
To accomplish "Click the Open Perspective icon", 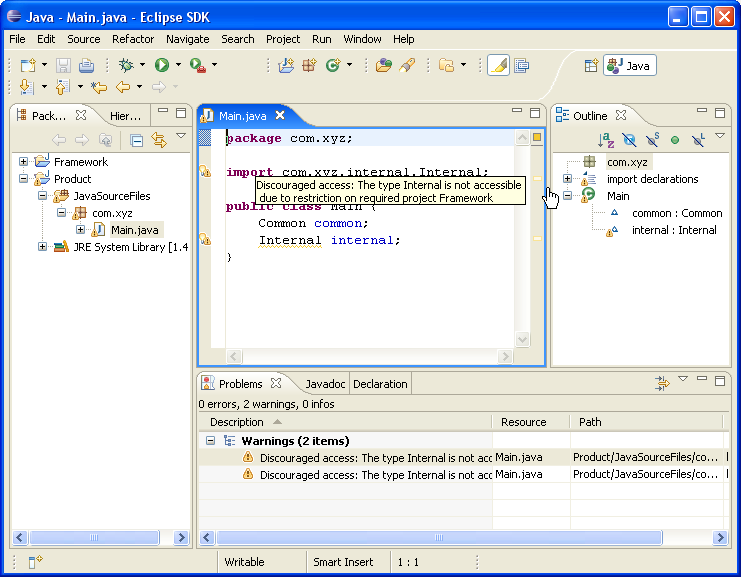I will click(x=591, y=66).
